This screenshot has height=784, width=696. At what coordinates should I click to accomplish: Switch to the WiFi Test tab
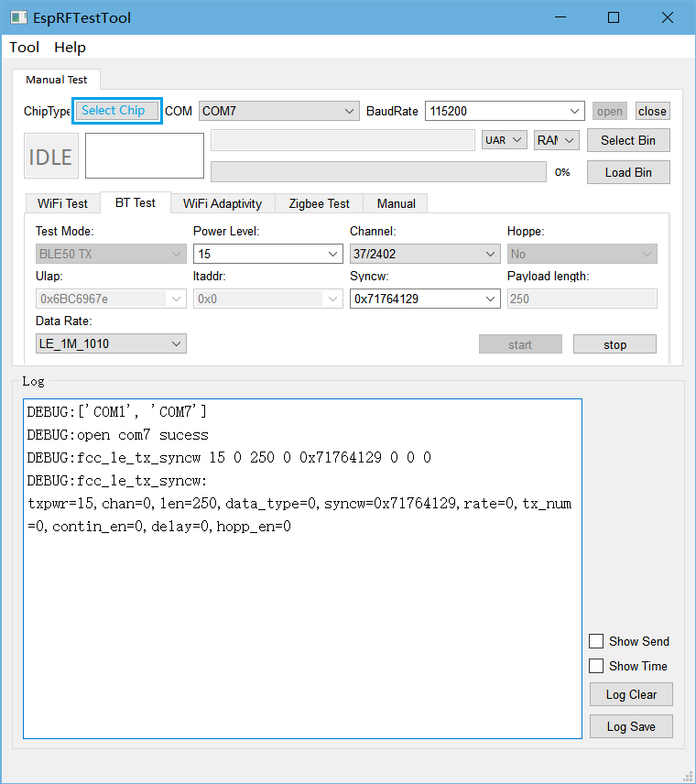coord(62,203)
